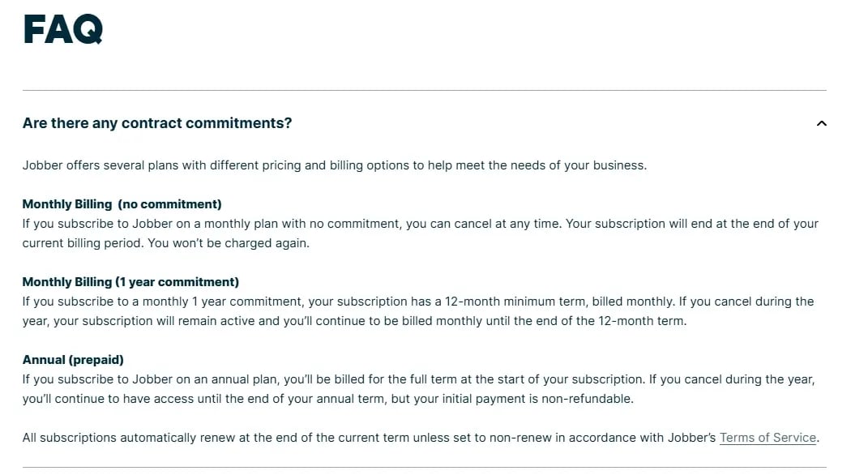868x475 pixels.
Task: Click the 'Monthly Billing (no commitment)' subheading
Action: click(x=121, y=203)
